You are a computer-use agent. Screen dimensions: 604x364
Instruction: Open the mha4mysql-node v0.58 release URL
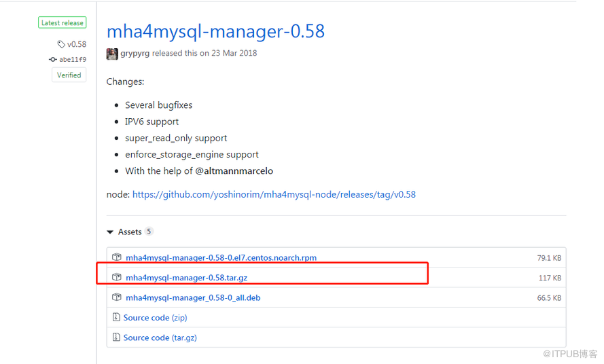coord(274,194)
